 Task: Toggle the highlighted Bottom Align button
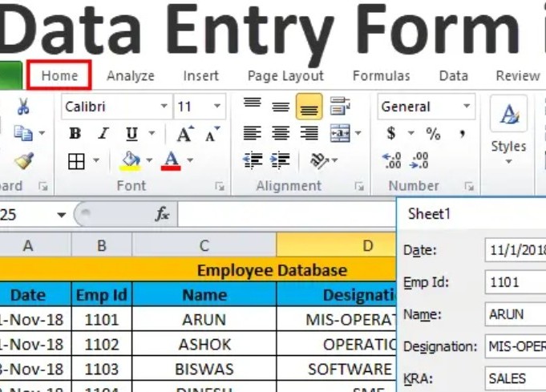click(x=309, y=107)
